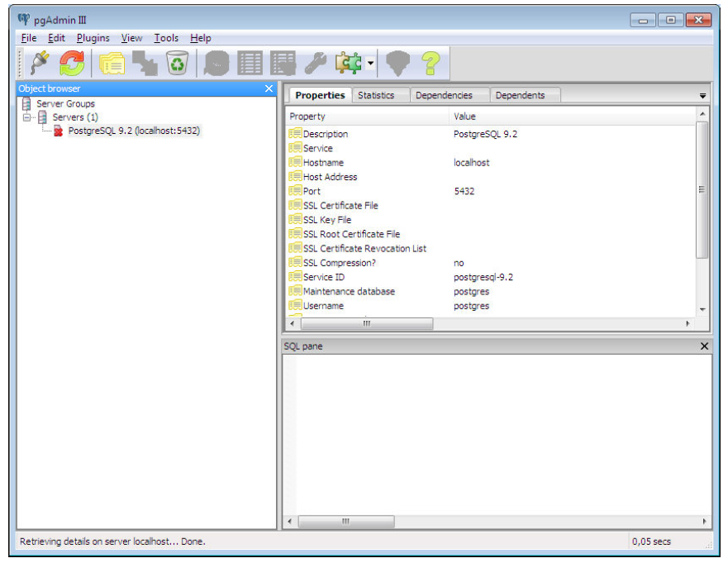Click the recycle bin drop object icon

pos(178,63)
